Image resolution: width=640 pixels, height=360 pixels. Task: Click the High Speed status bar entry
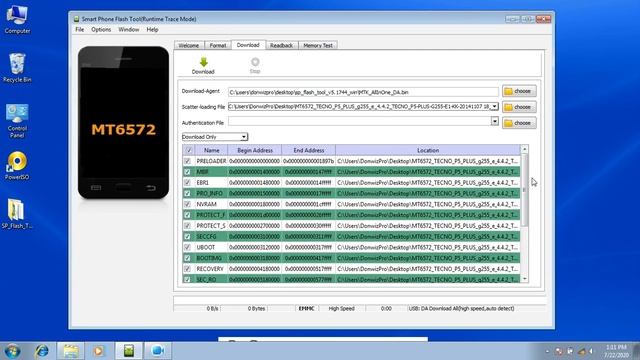[x=342, y=309]
